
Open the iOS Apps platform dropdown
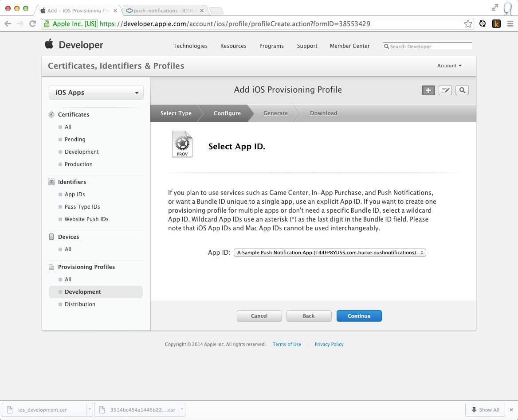(96, 93)
